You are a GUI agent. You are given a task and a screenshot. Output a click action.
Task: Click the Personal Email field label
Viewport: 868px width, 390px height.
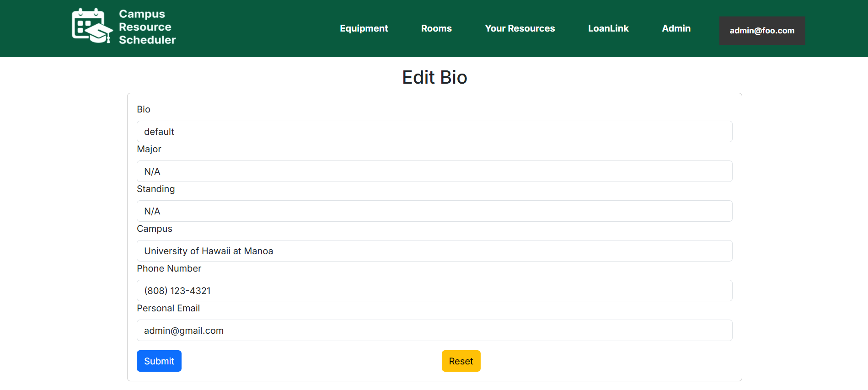point(168,308)
